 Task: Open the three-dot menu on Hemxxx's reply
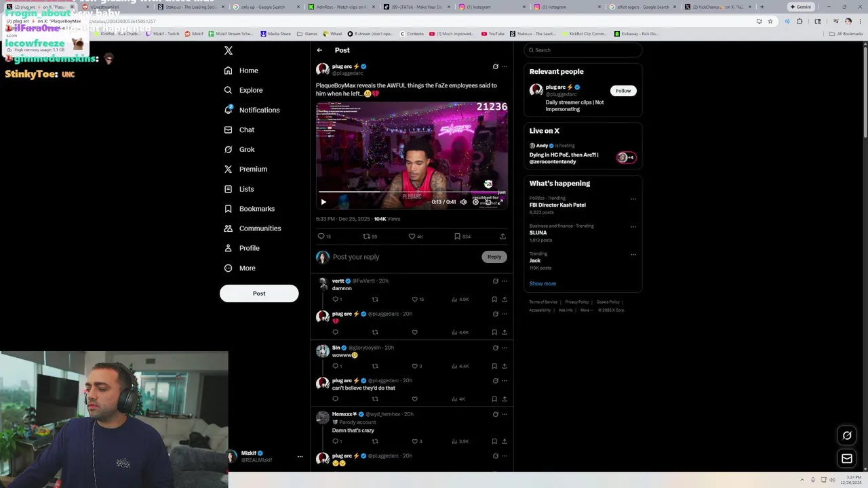pos(505,414)
